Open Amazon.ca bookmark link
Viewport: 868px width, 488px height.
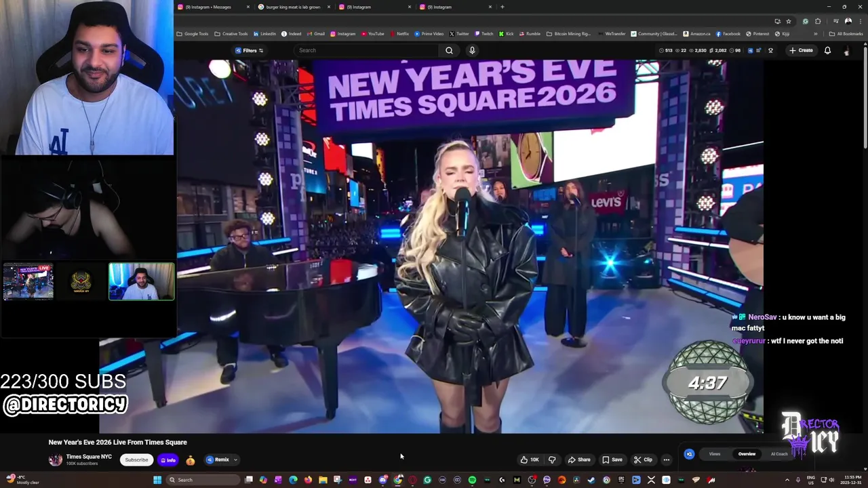(696, 34)
